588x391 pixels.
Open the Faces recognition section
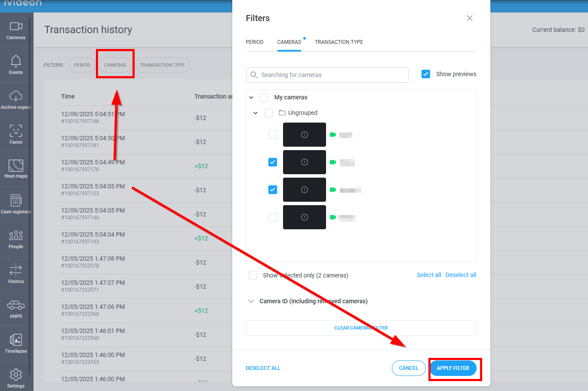tap(16, 134)
